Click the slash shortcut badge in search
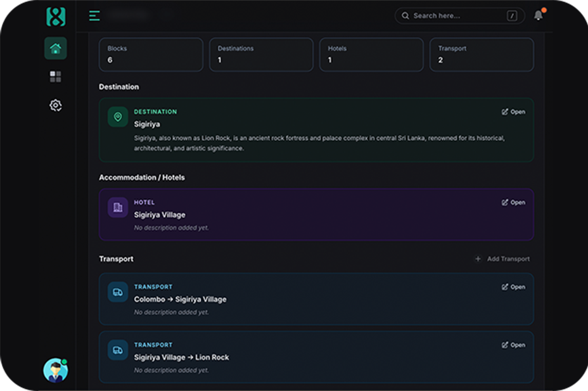 tap(512, 16)
